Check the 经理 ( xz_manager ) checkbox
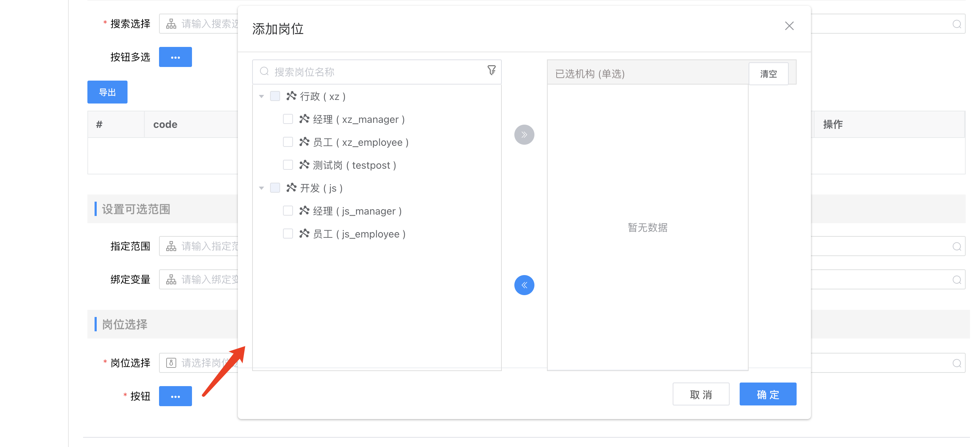980x447 pixels. click(x=288, y=119)
